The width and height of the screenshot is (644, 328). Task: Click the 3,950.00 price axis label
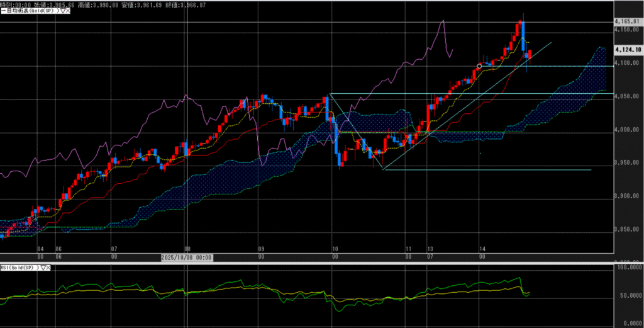[626, 163]
